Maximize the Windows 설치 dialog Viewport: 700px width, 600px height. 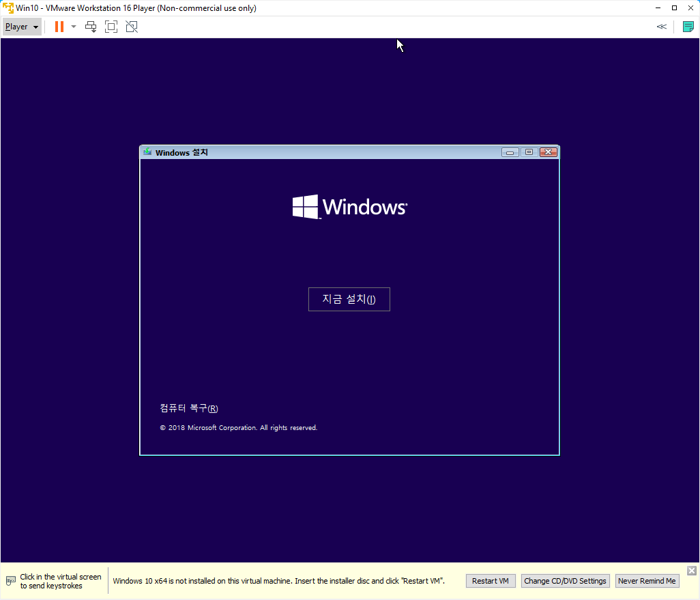tap(529, 152)
